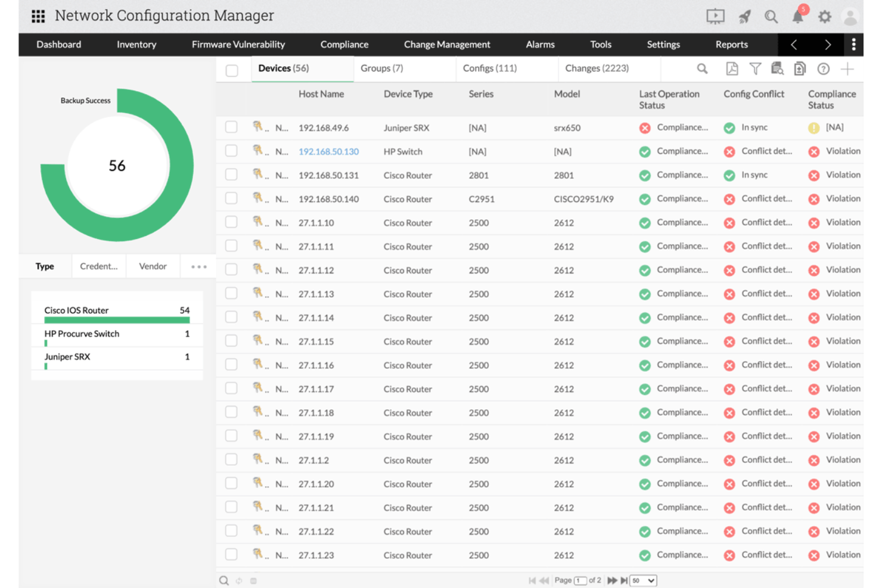Click the forward chevron in the navigation bar

827,44
